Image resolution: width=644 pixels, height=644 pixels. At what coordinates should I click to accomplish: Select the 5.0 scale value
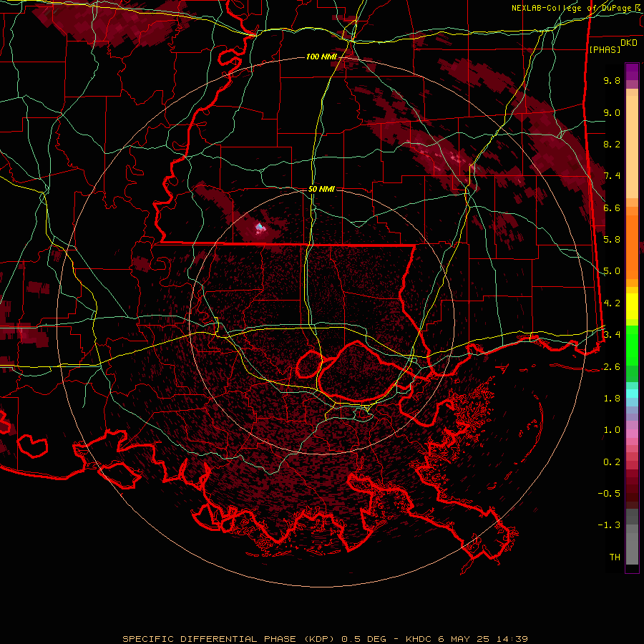pos(612,271)
